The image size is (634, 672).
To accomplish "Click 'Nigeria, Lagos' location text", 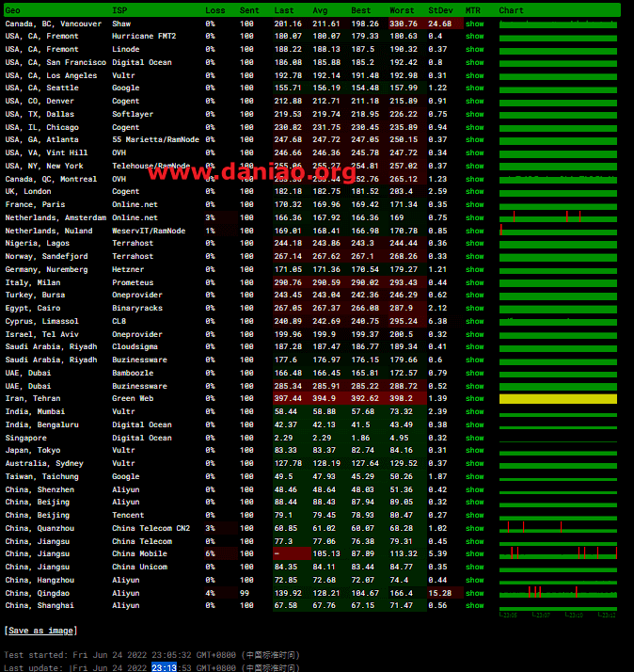I will pos(38,243).
